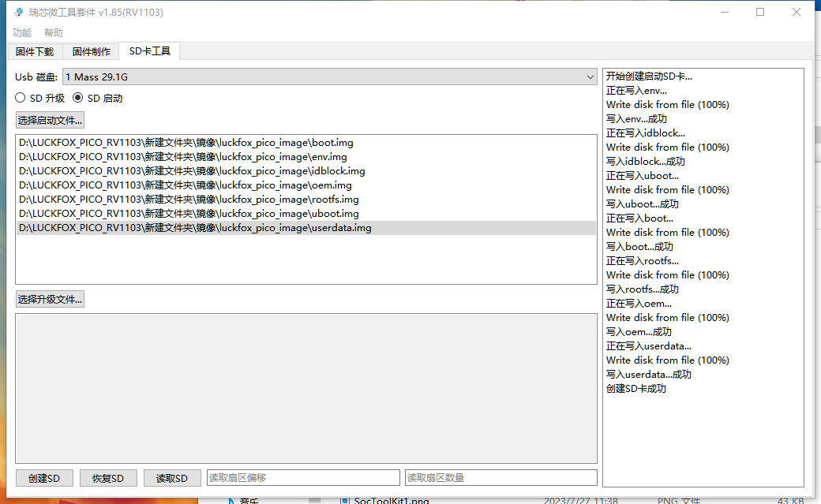Select env.img in the file list
The height and width of the screenshot is (504, 821).
tap(306, 156)
